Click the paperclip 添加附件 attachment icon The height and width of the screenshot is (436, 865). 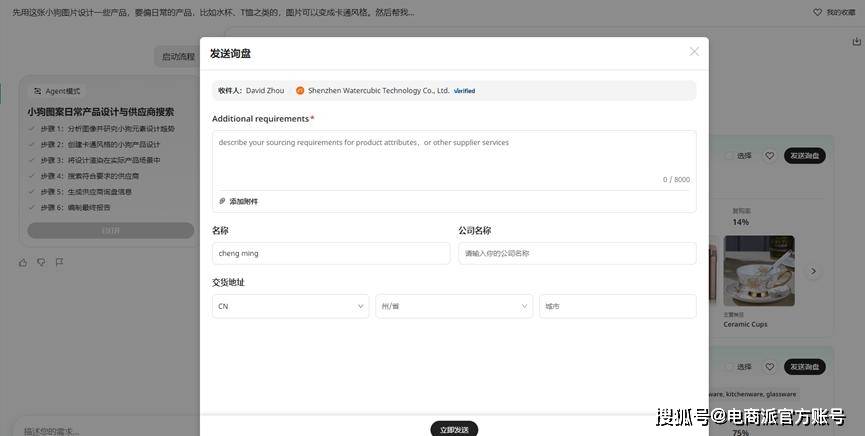pos(222,201)
